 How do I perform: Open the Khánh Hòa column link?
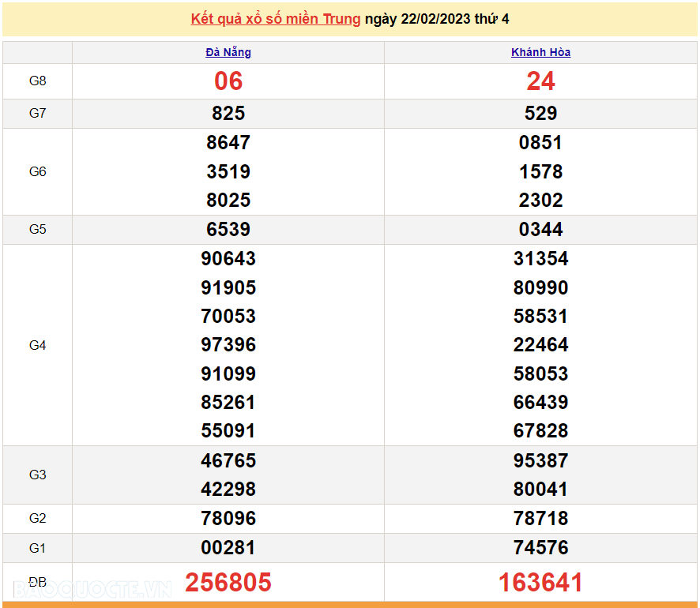tap(540, 52)
